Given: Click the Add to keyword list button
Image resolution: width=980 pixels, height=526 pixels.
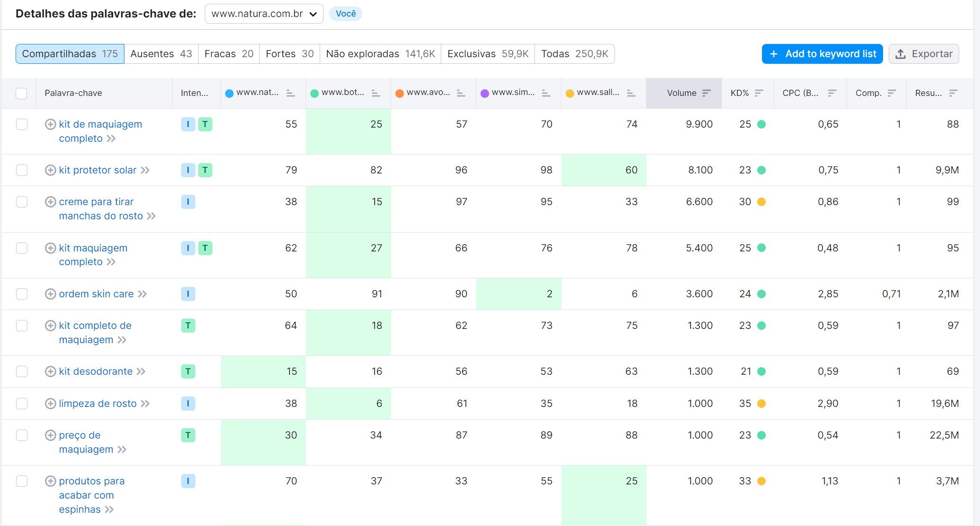Looking at the screenshot, I should click(822, 53).
